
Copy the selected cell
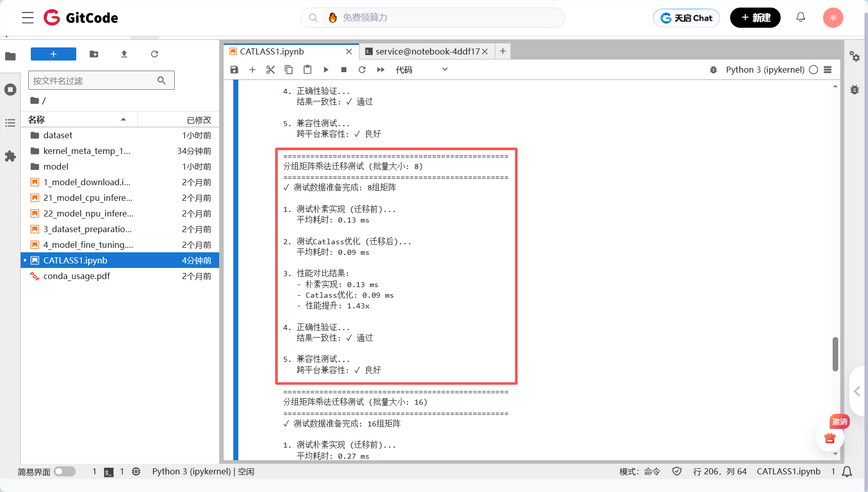pyautogui.click(x=289, y=70)
